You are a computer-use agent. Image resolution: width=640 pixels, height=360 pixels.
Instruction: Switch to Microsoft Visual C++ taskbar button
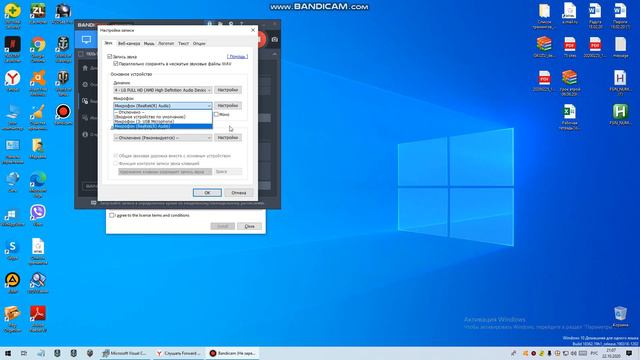(125, 353)
